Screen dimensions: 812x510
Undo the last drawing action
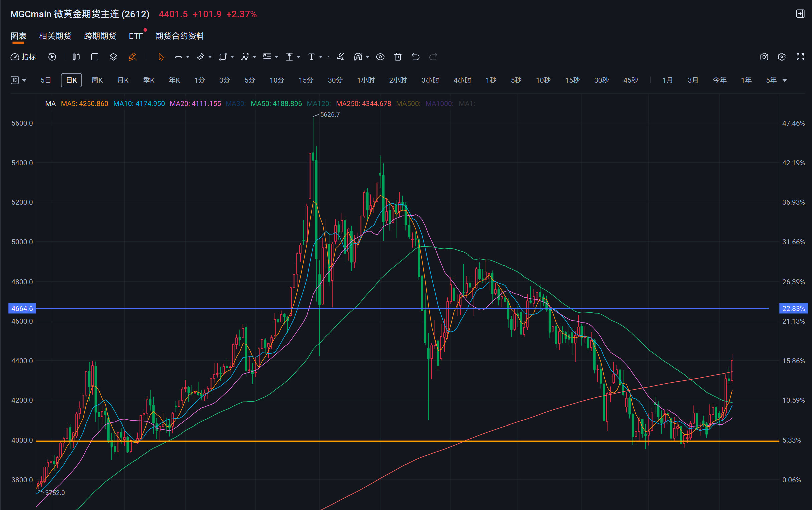(x=415, y=57)
